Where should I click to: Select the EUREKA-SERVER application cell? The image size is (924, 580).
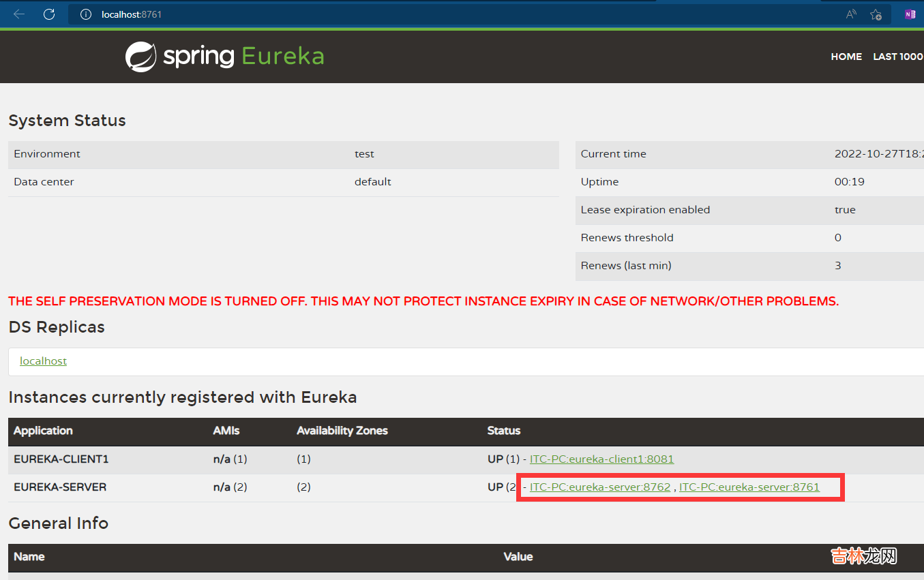[60, 487]
